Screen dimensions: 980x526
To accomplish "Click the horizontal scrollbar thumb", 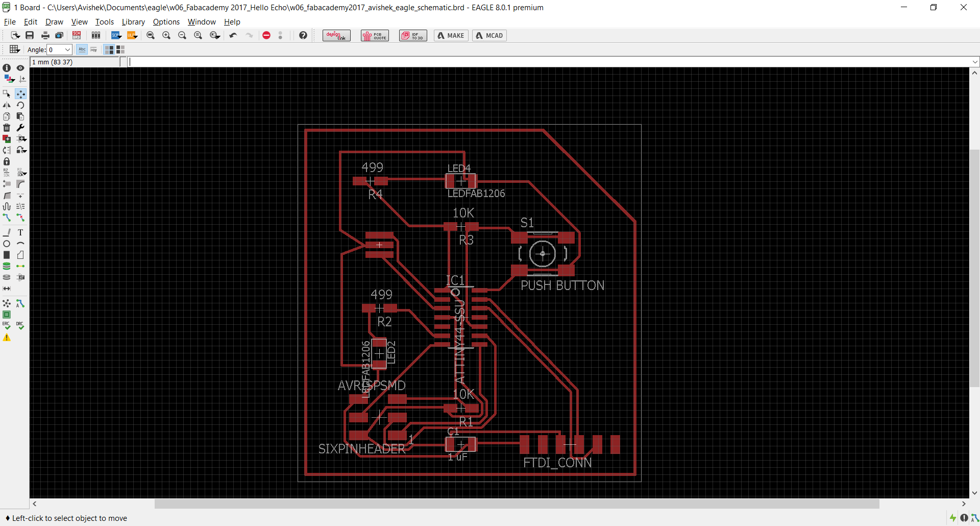I will [517, 504].
